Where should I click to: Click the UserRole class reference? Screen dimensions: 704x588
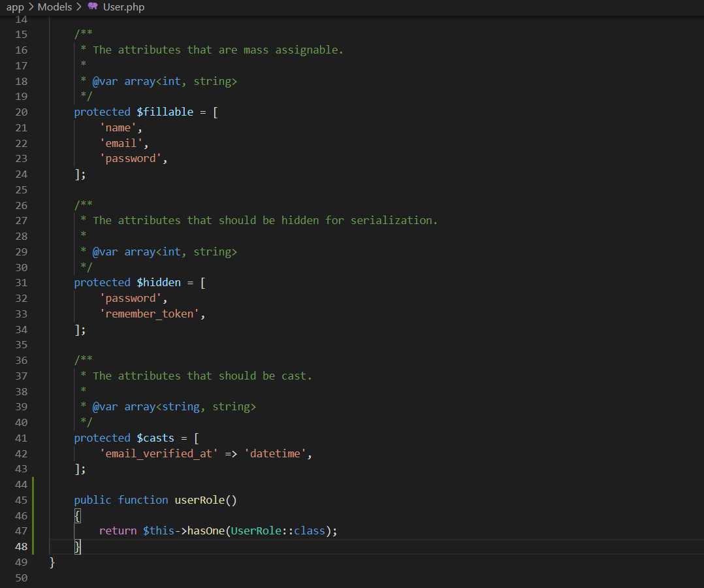[255, 531]
